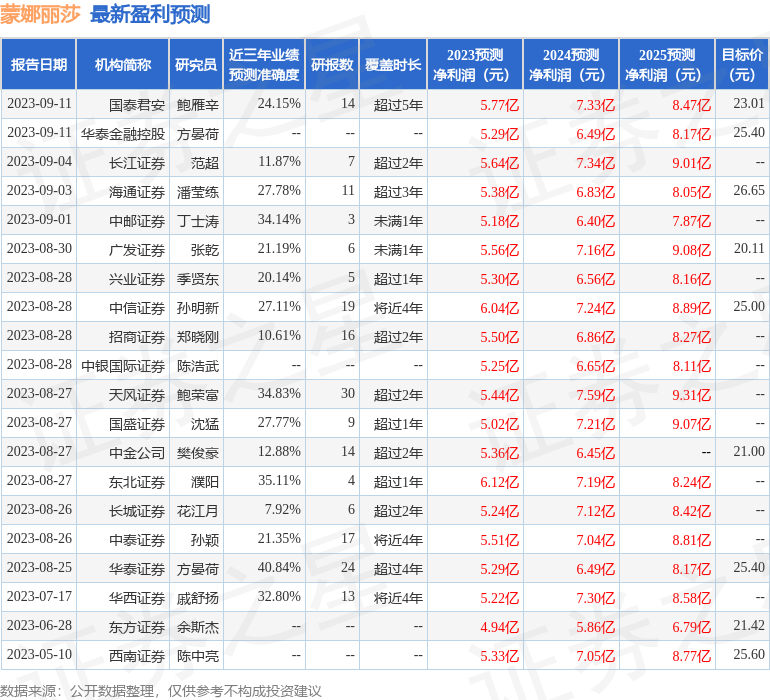
Task: Click researcher name 鲍荣富
Action: (198, 394)
